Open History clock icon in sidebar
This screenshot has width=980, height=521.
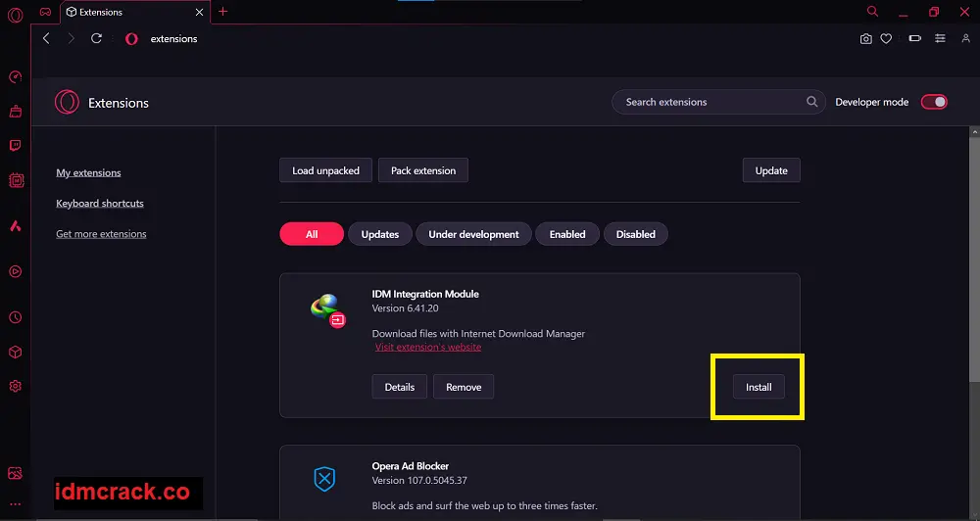[x=16, y=317]
